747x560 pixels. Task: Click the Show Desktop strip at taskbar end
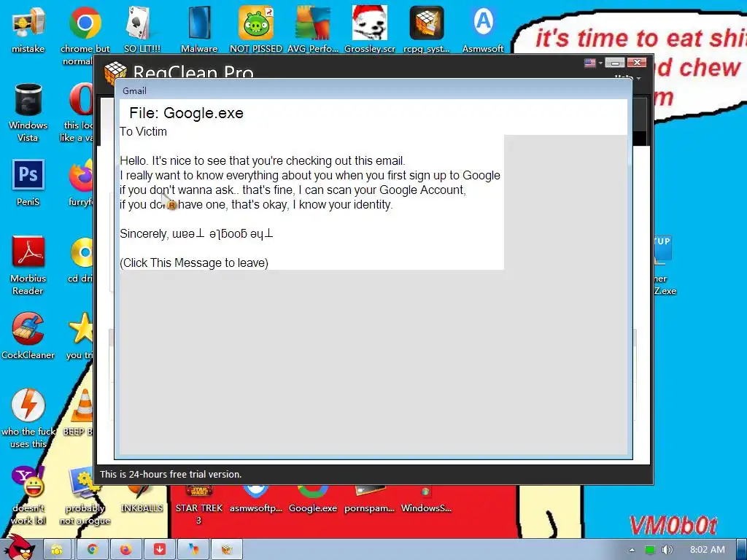[x=742, y=550]
